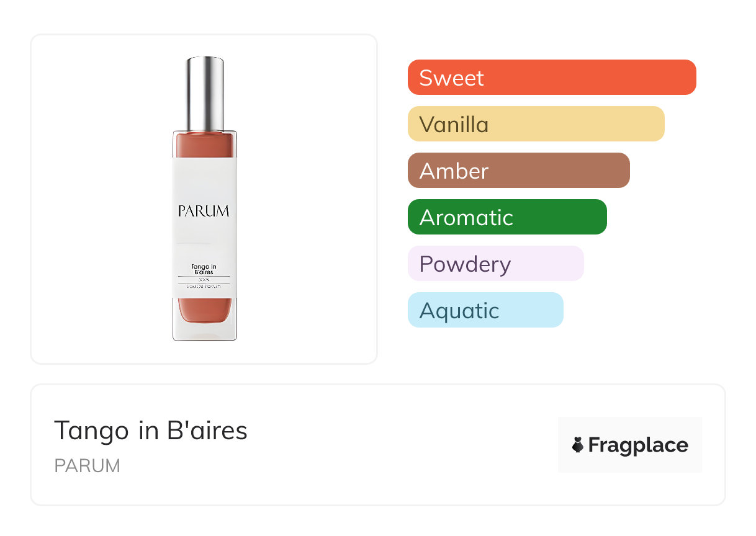Click the word Vanilla inside the yellow bar
The width and height of the screenshot is (756, 536).
tap(454, 125)
